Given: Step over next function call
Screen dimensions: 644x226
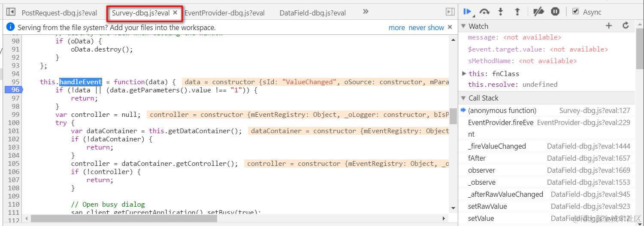Looking at the screenshot, I should pos(484,12).
